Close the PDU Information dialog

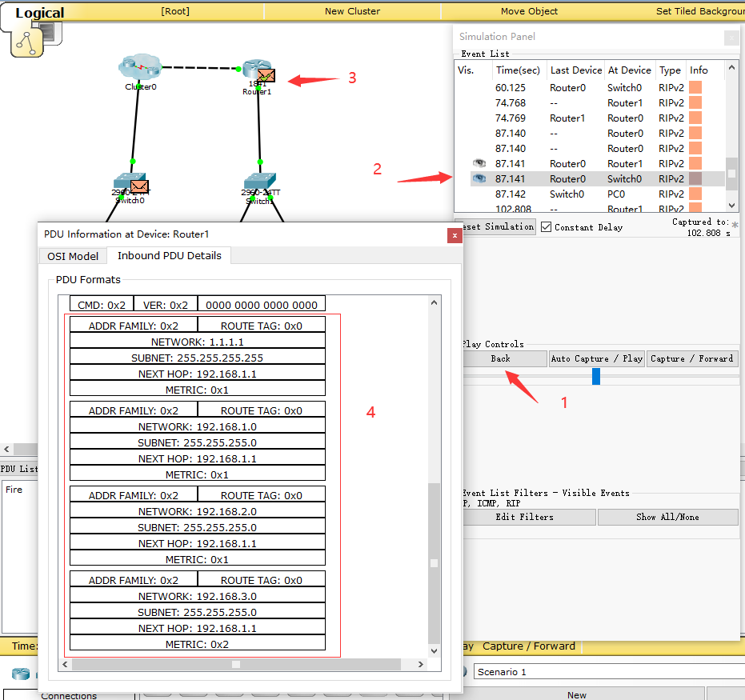(x=455, y=235)
